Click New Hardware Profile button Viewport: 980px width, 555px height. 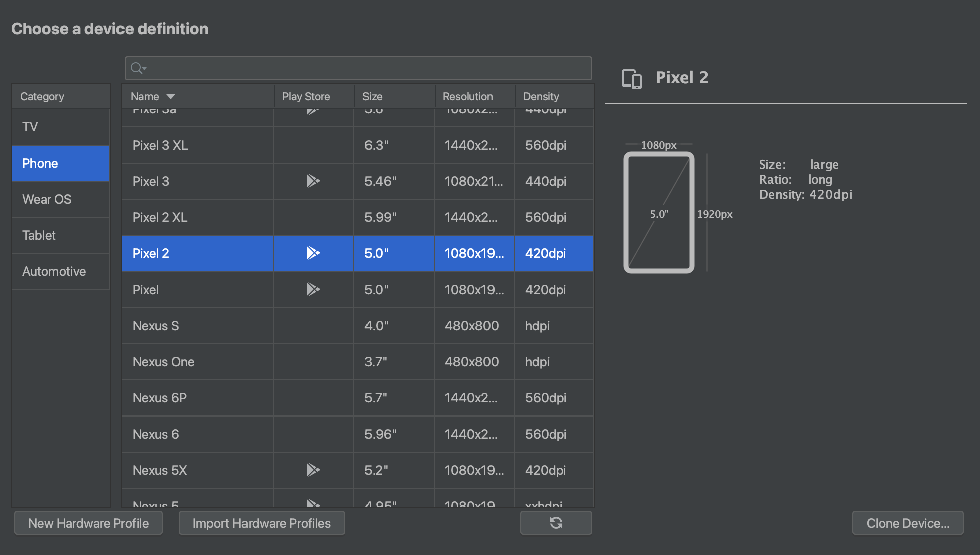click(x=88, y=523)
